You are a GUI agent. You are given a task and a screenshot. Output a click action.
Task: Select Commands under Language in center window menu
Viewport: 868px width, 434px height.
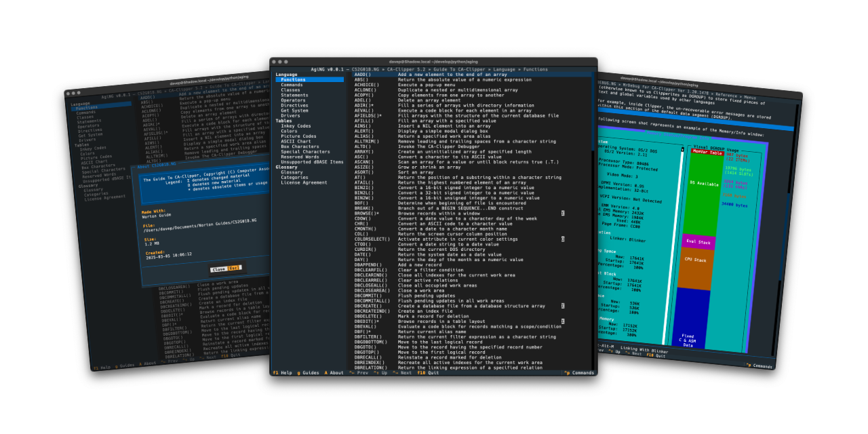point(292,85)
